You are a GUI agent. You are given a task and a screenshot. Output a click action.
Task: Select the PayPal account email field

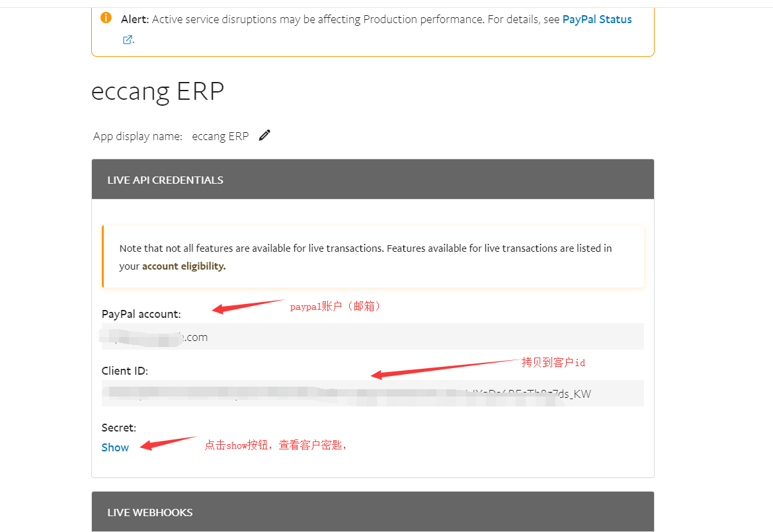pos(373,336)
